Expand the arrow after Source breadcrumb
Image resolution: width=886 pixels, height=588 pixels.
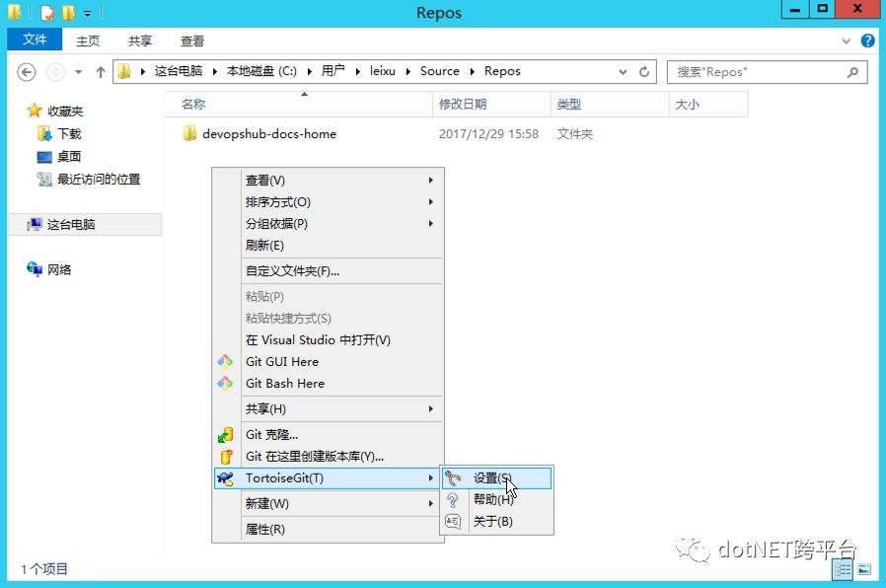pyautogui.click(x=473, y=72)
